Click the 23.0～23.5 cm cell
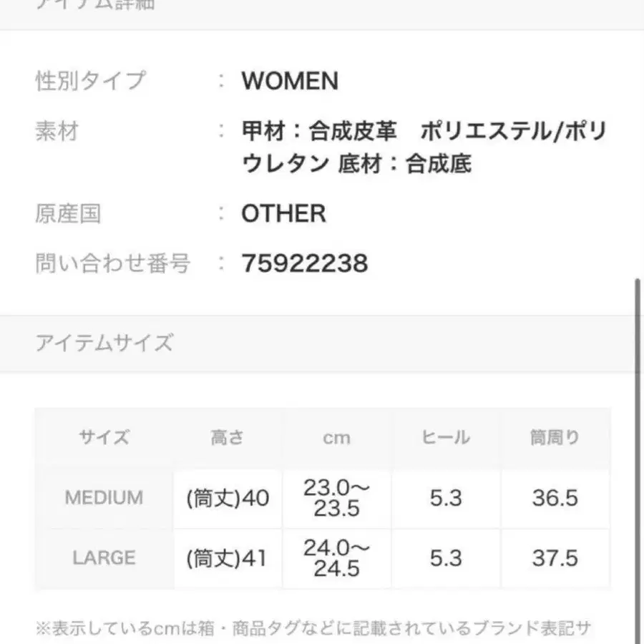Viewport: 644px width, 644px height. 336,498
